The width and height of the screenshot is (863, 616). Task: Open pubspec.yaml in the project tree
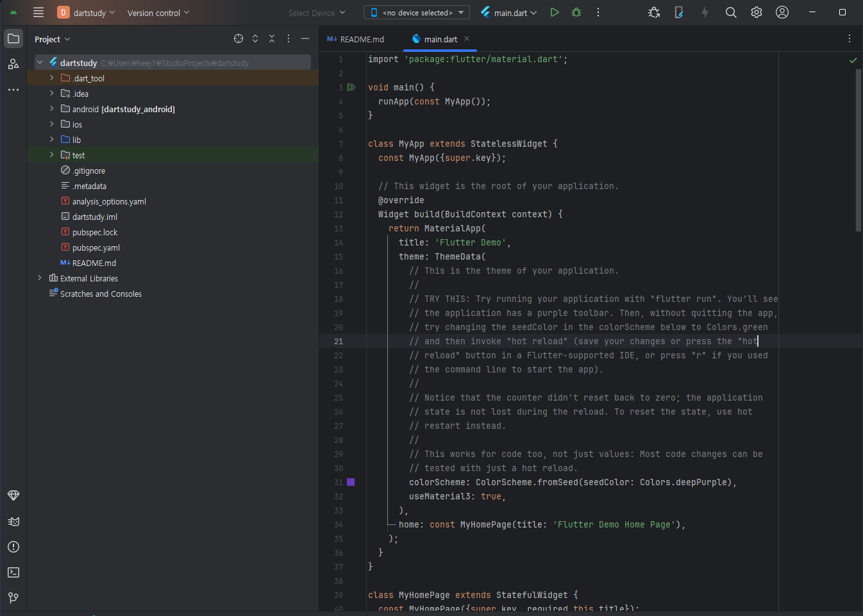96,247
